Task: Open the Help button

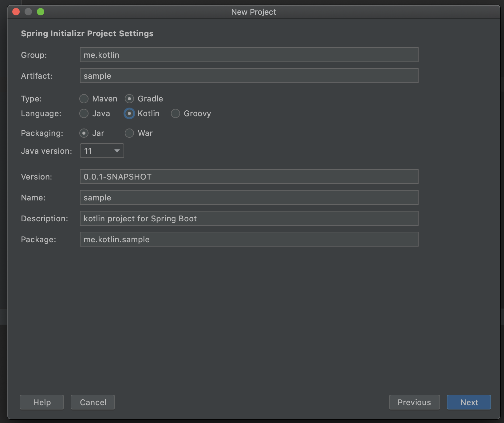Action: point(42,402)
